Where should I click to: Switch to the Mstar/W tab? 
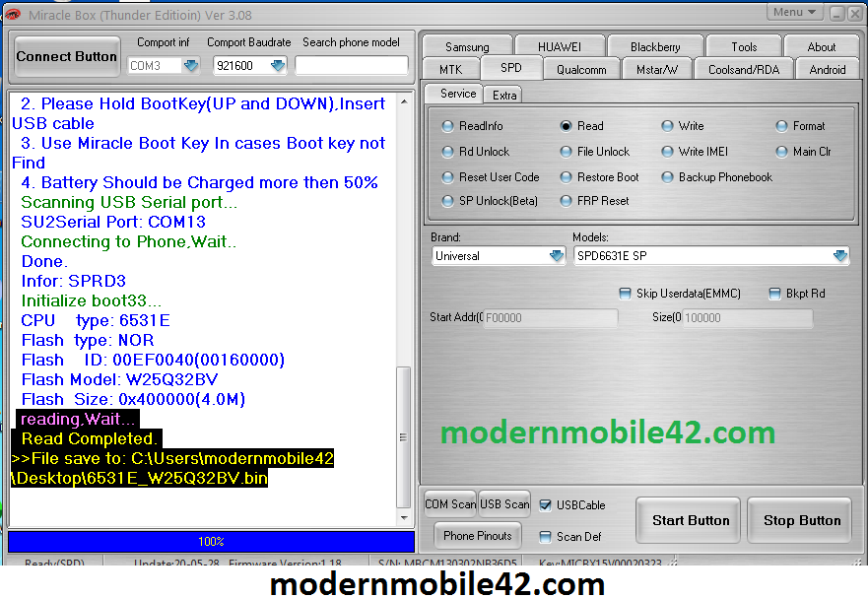coord(656,70)
